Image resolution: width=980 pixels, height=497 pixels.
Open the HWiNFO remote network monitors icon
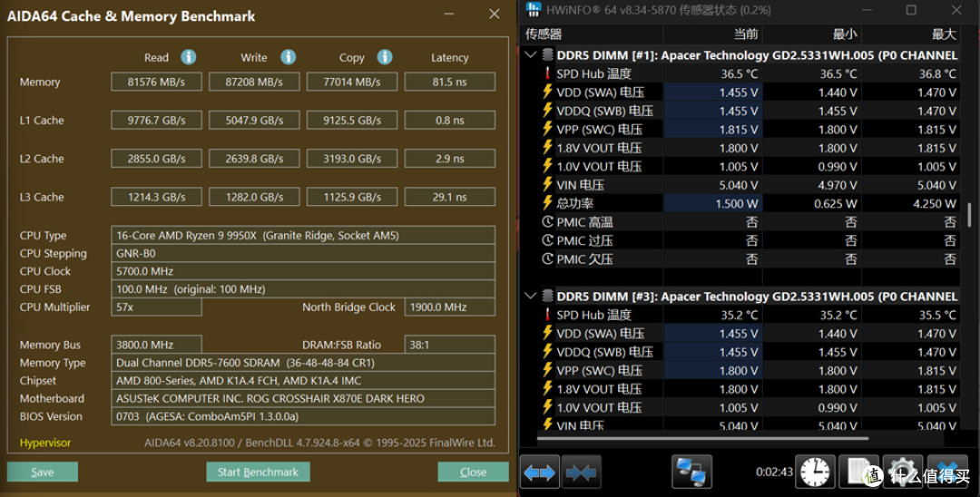pyautogui.click(x=691, y=472)
